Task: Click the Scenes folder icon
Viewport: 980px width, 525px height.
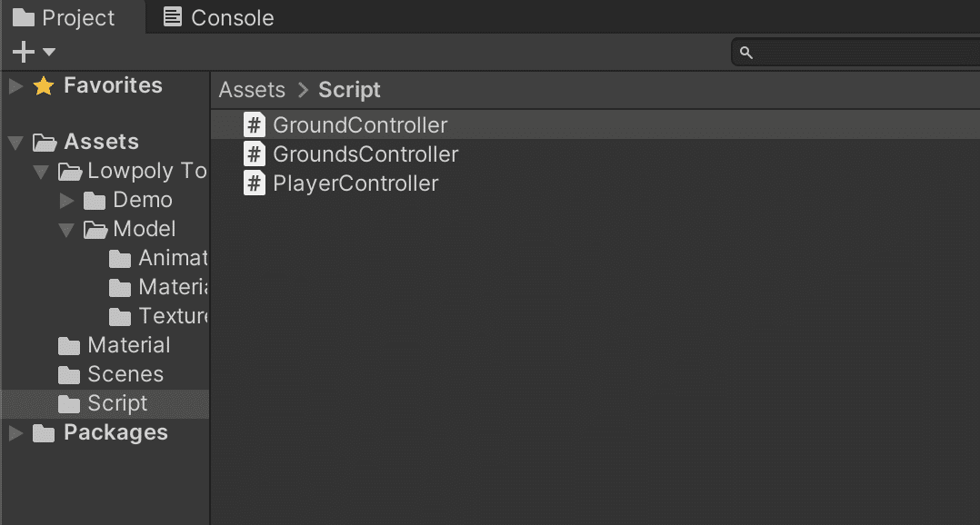Action: [69, 374]
